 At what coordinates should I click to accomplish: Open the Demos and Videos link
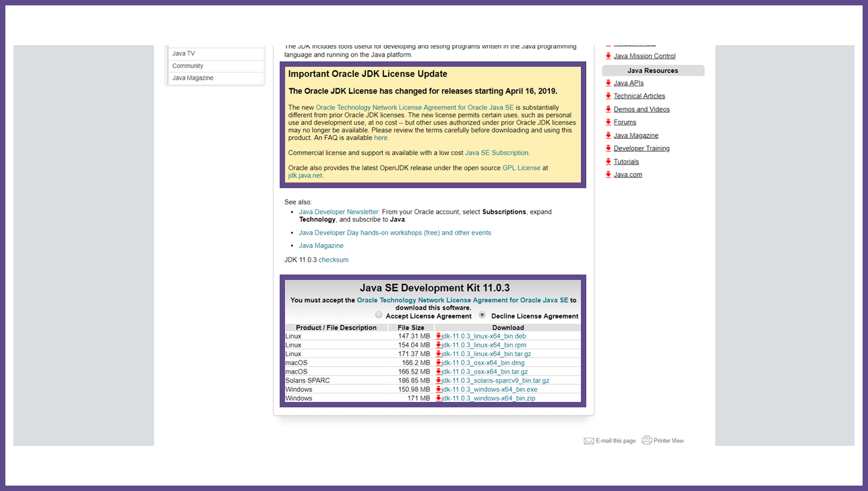[x=642, y=109]
